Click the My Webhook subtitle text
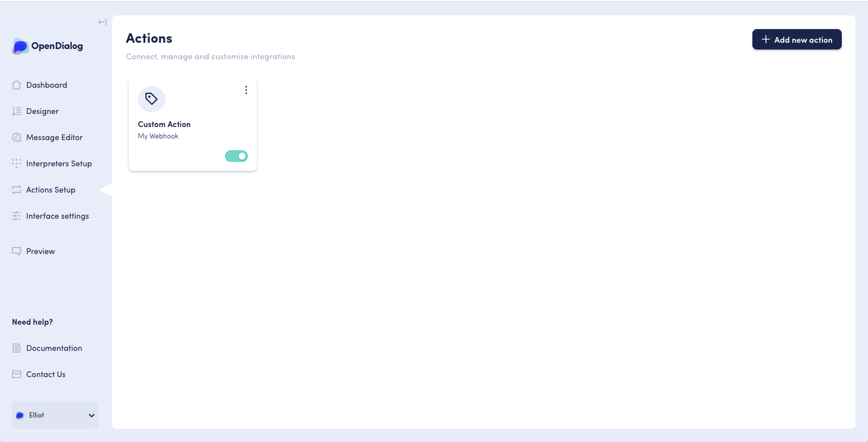 pyautogui.click(x=158, y=136)
